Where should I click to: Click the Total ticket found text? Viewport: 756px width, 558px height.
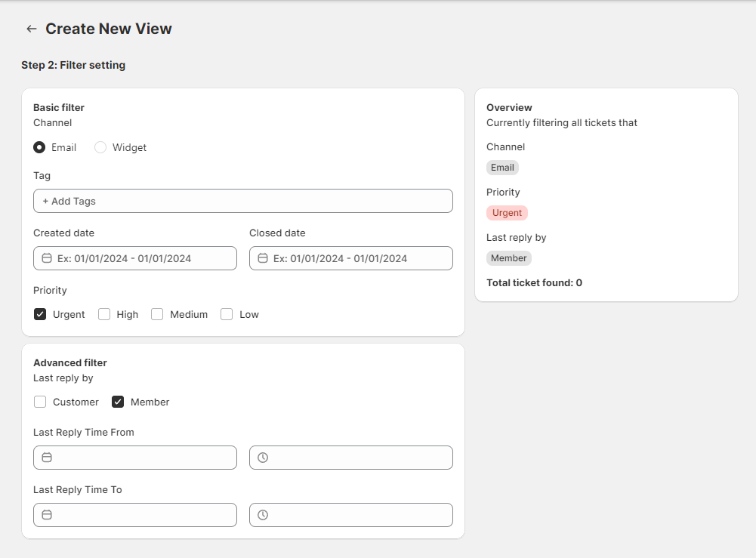pos(534,283)
